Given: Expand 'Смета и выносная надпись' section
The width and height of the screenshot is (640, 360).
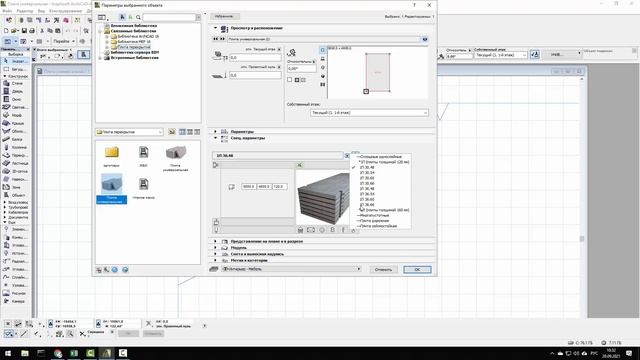Looking at the screenshot, I should pos(216,254).
